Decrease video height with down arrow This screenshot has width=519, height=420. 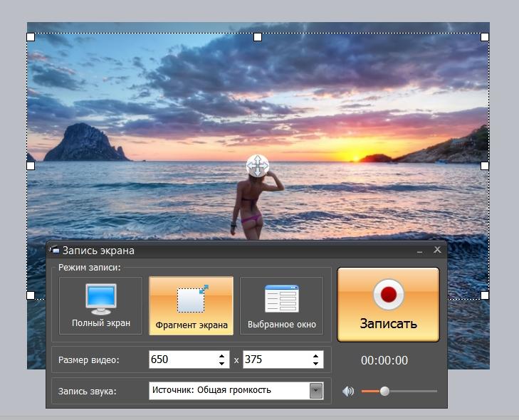[x=316, y=363]
